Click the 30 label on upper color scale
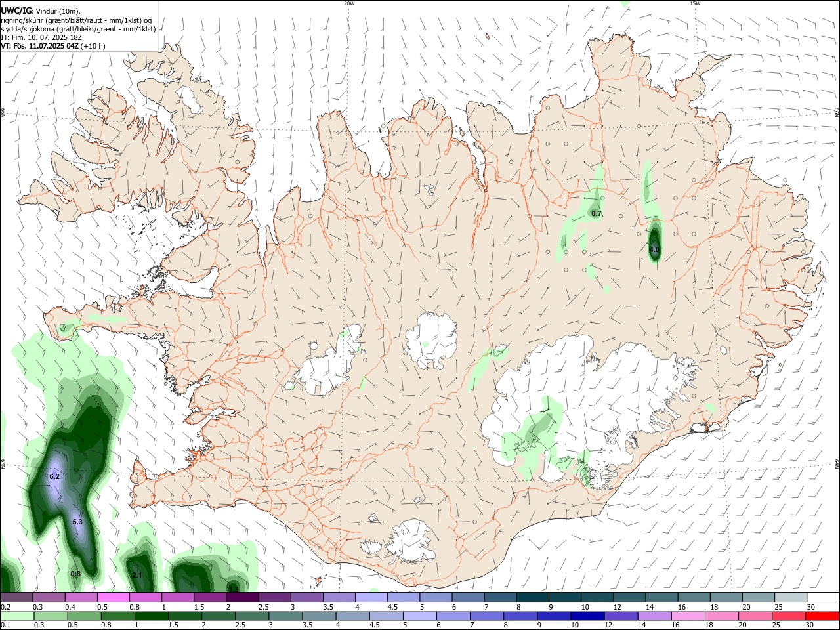Screen dimensions: 840x630 tap(811, 607)
